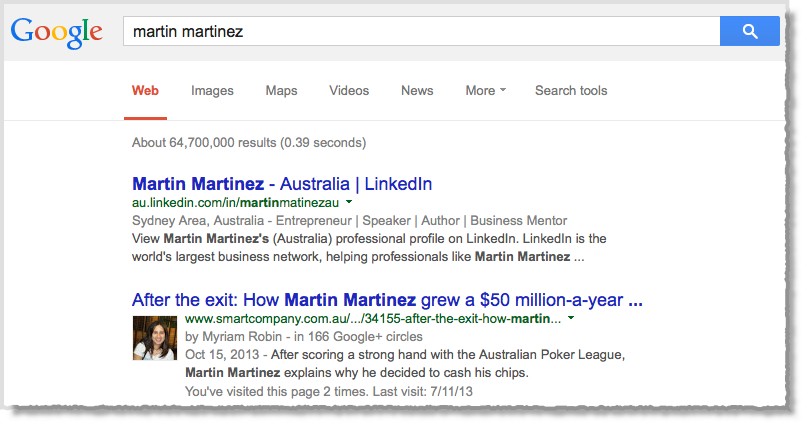Switch to the Maps tab

coord(281,91)
